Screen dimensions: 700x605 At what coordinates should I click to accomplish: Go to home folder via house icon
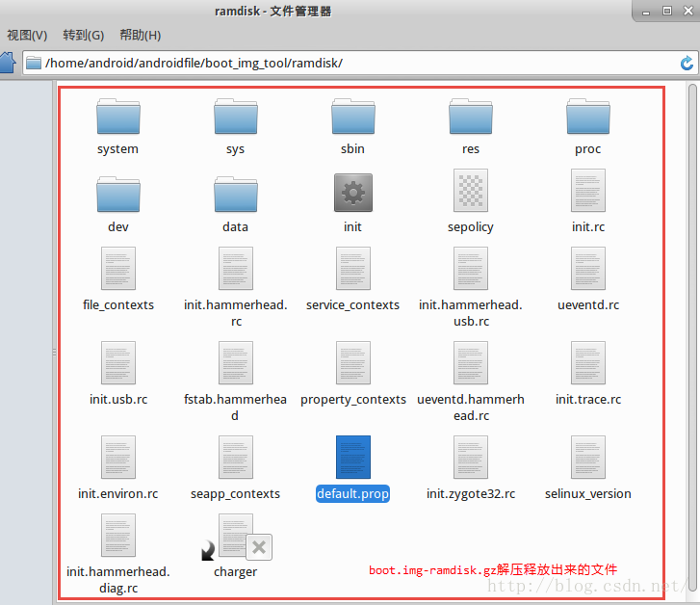pos(8,62)
